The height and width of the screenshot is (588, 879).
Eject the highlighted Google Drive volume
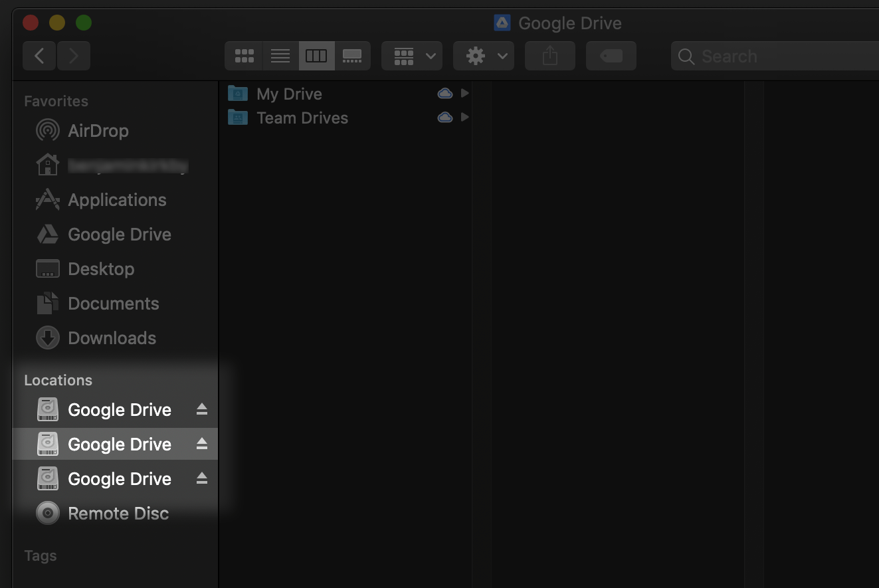[202, 444]
